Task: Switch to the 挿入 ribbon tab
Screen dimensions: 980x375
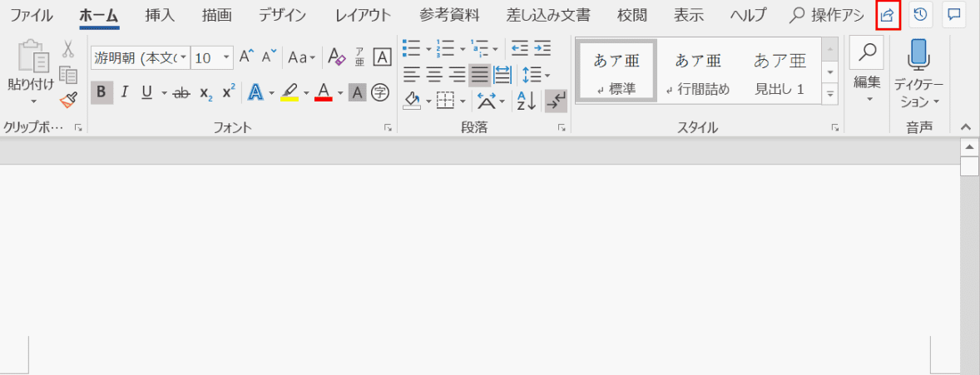Action: (160, 16)
